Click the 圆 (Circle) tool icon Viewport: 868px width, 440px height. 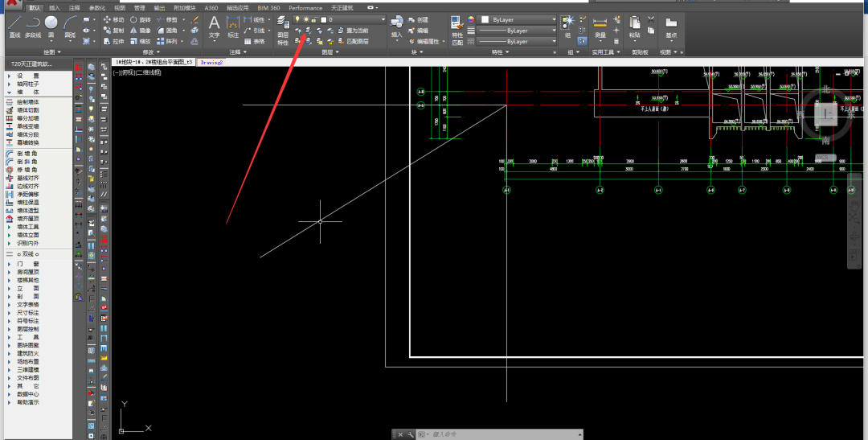tap(51, 26)
